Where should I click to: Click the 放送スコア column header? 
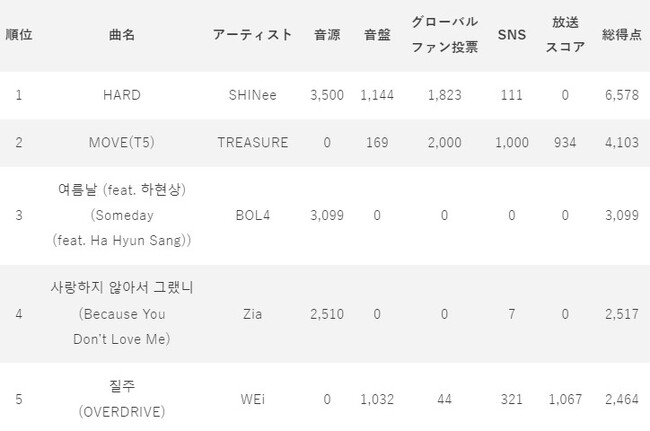coord(565,34)
